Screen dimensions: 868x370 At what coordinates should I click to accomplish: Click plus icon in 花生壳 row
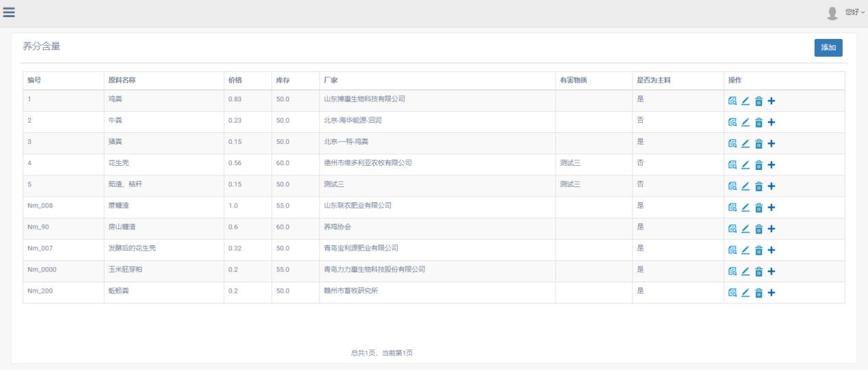[771, 165]
